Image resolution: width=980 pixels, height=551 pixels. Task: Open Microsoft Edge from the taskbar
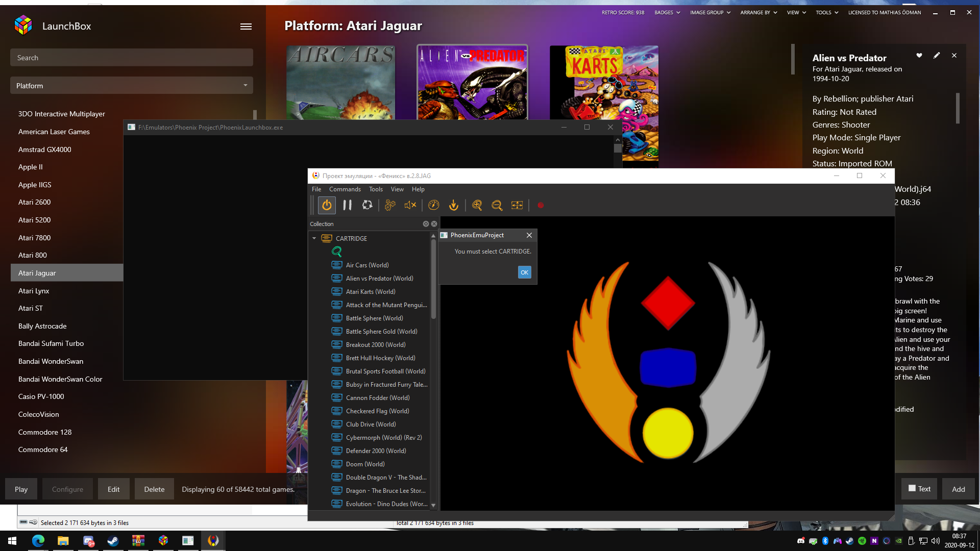click(38, 541)
